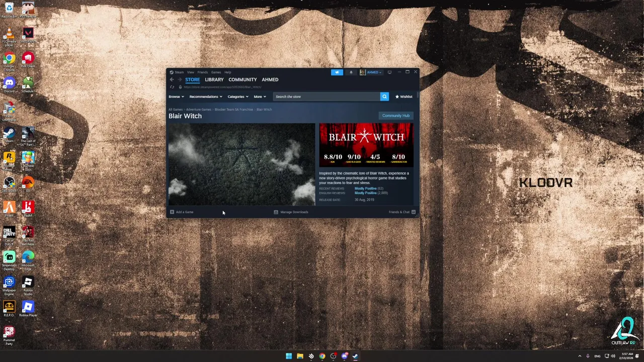The width and height of the screenshot is (644, 362).
Task: Click the Blair Witch trailer video
Action: pyautogui.click(x=242, y=164)
